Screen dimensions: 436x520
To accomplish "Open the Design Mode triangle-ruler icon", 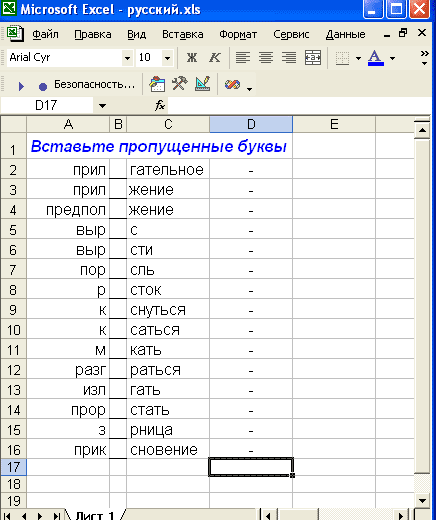I will click(203, 84).
